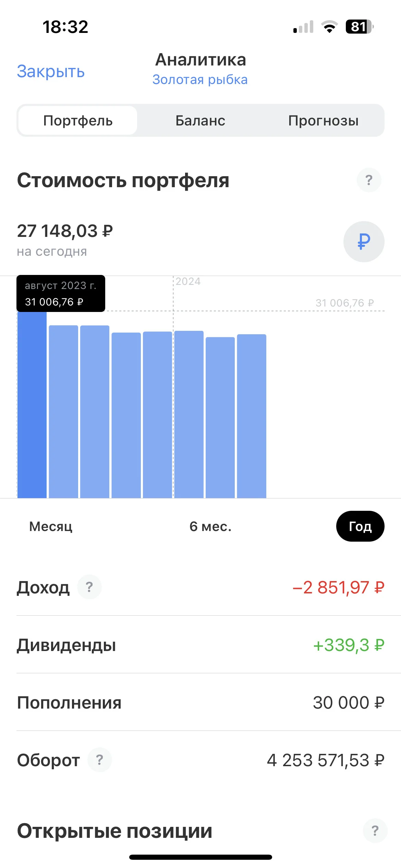Select the Год chart period
401x868 pixels.
click(360, 526)
